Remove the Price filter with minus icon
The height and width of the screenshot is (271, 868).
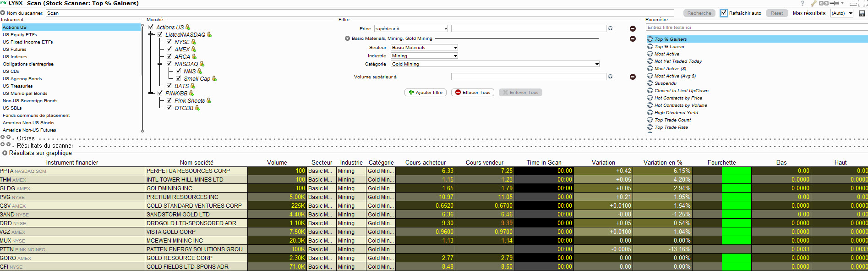point(633,28)
